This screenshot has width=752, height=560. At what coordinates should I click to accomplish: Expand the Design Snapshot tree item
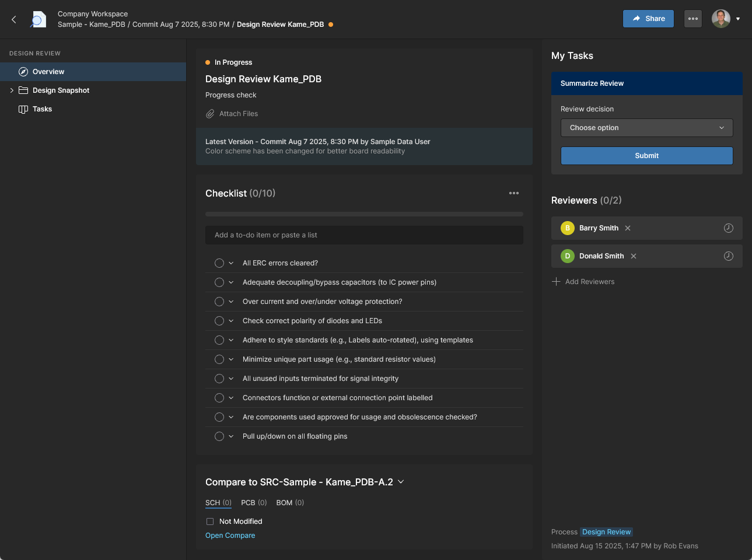point(12,90)
